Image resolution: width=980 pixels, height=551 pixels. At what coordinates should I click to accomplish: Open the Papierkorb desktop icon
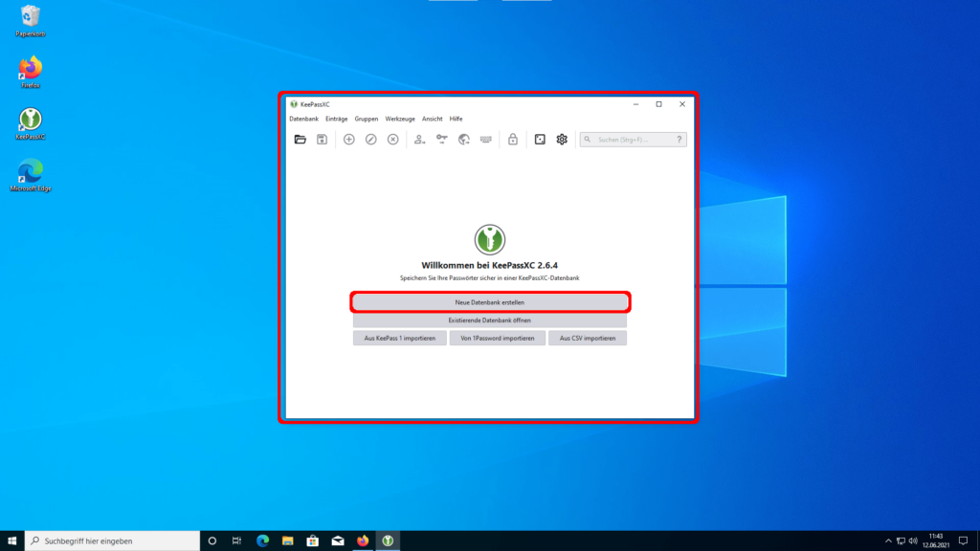[x=30, y=21]
